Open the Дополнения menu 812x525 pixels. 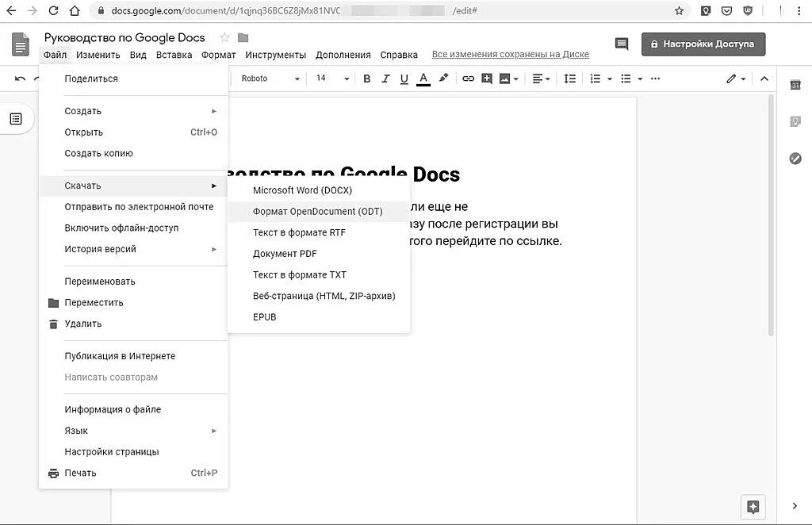pyautogui.click(x=343, y=55)
